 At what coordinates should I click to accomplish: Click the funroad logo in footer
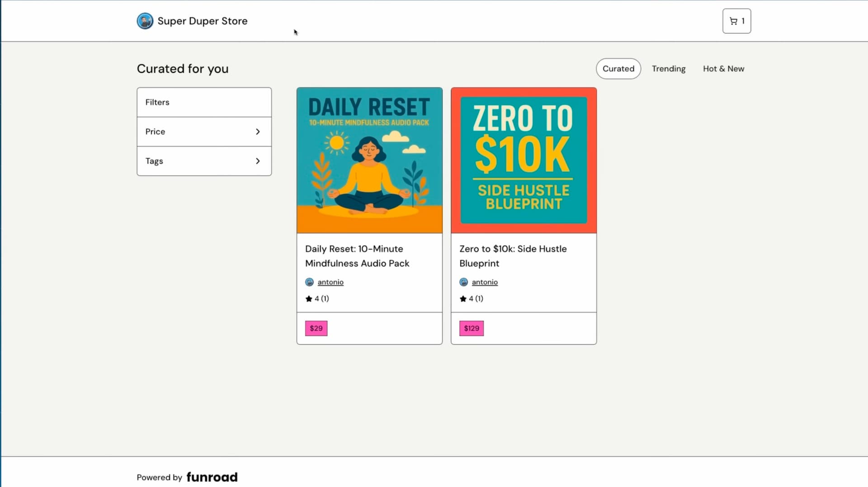point(212,477)
